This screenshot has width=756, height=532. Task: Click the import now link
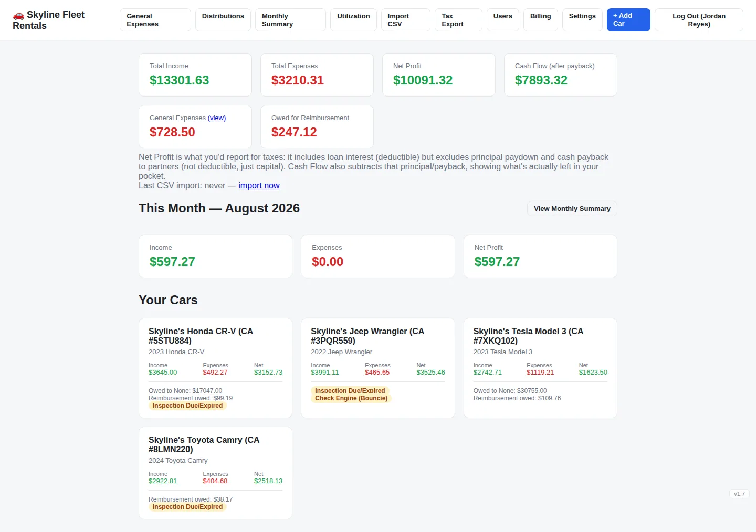[x=259, y=186]
